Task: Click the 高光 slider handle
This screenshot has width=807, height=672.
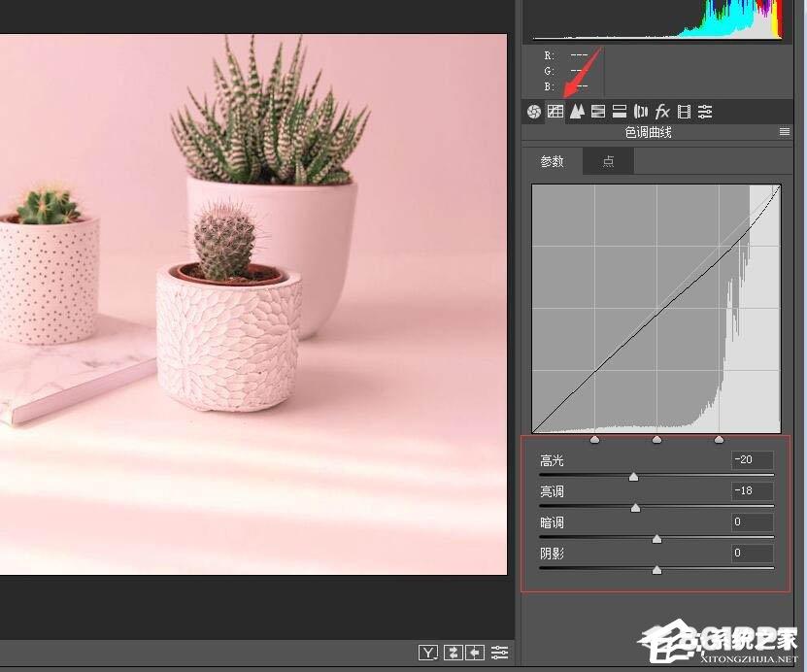Action: pyautogui.click(x=633, y=477)
